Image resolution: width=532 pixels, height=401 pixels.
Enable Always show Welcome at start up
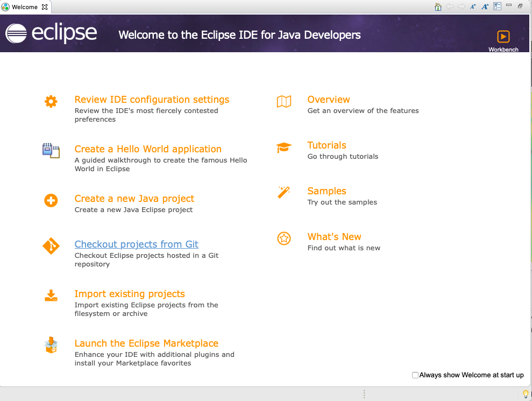(415, 375)
